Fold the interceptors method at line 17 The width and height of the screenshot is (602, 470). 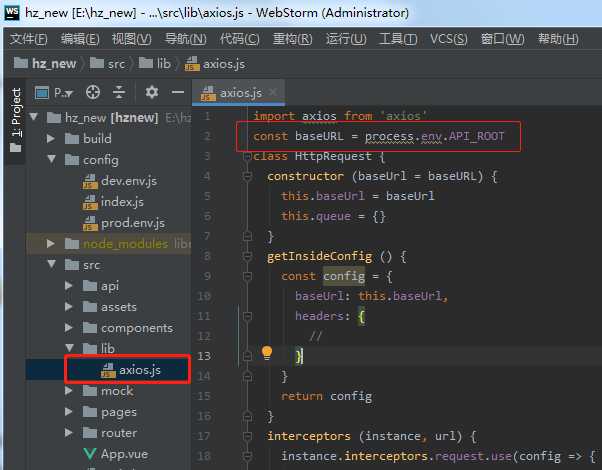click(x=247, y=436)
